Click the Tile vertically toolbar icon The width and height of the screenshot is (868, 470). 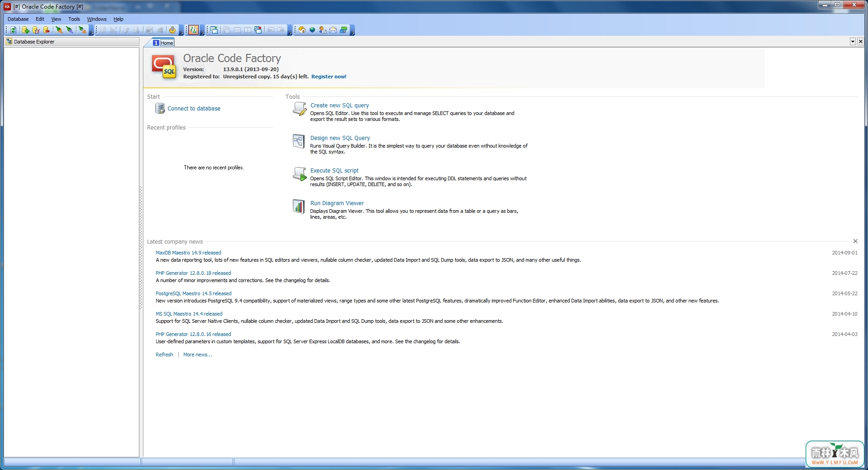(x=247, y=30)
